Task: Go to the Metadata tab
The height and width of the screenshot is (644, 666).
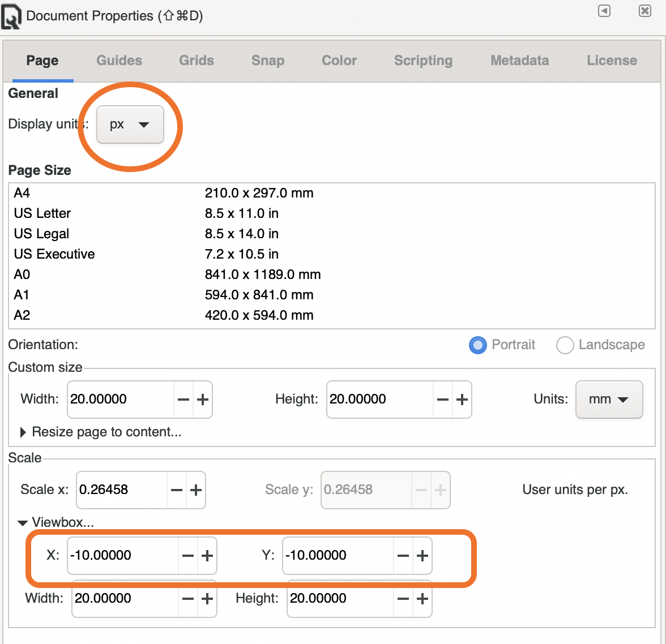Action: (x=519, y=61)
